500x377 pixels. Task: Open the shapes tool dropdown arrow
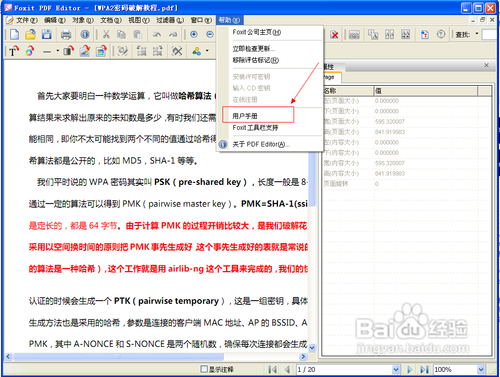207,51
